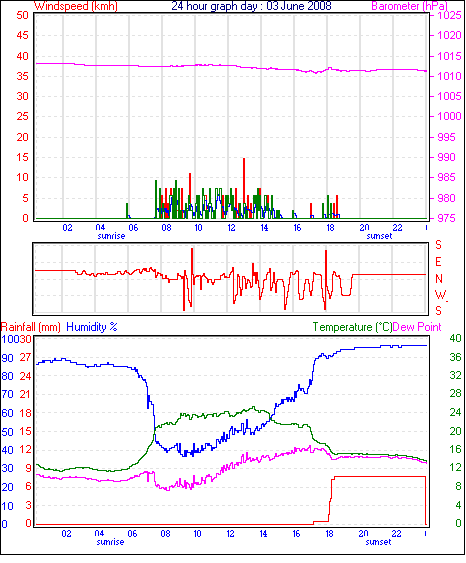
Task: Click the N wind direction label
Action: click(439, 278)
